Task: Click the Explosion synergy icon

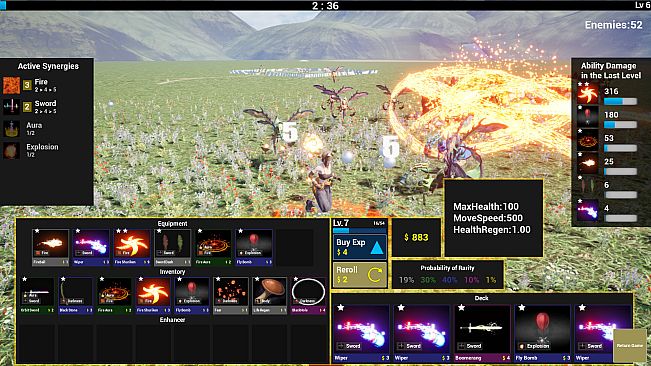Action: tap(11, 150)
